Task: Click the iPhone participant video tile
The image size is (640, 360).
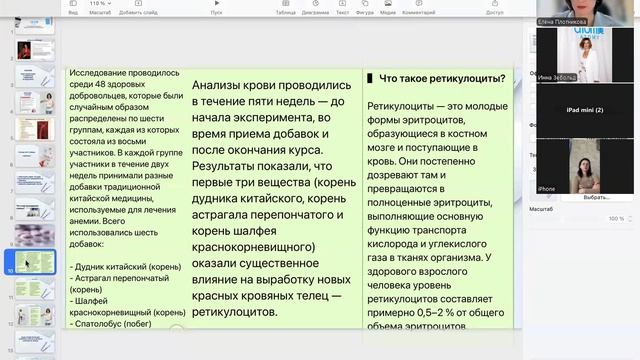Action: (585, 166)
